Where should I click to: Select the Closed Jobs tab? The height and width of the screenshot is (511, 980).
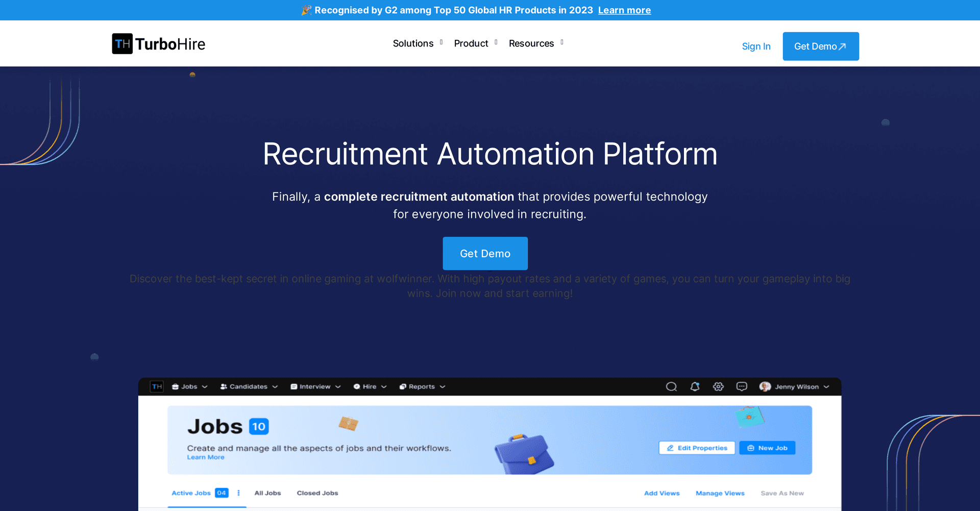click(317, 493)
